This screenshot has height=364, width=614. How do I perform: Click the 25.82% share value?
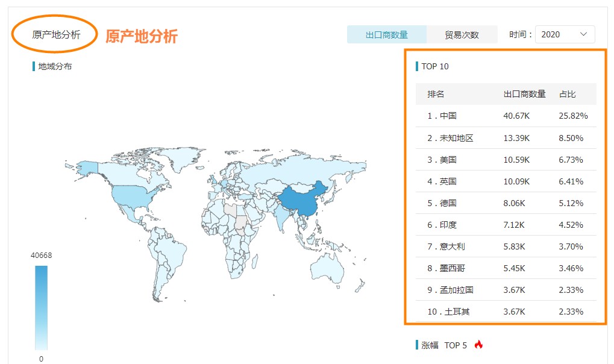coord(573,116)
